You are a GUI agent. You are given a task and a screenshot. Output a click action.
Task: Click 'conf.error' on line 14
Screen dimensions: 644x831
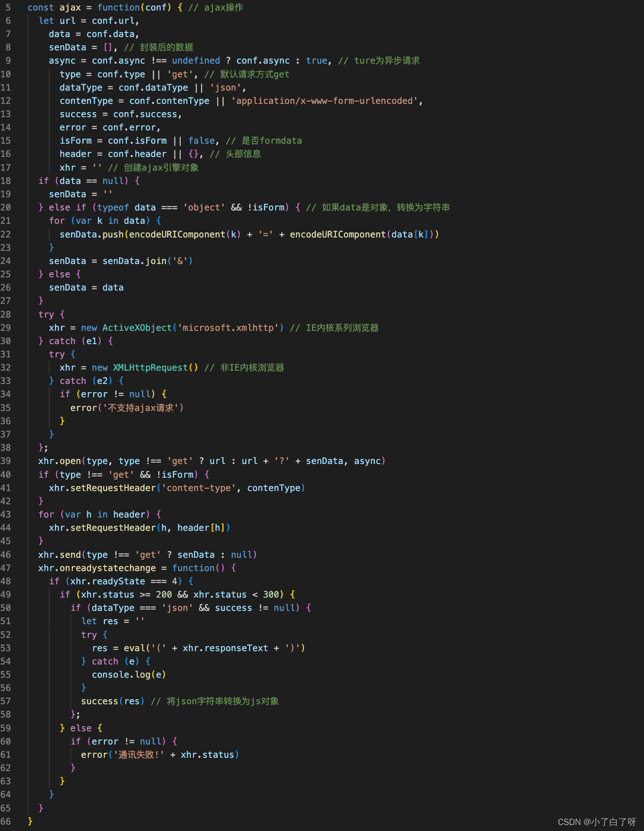click(129, 128)
